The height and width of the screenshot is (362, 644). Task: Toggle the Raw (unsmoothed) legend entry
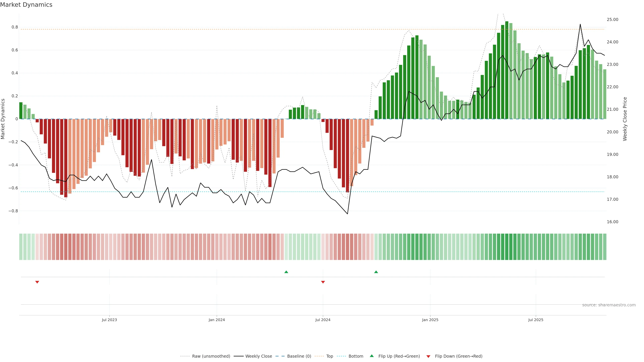coord(211,356)
